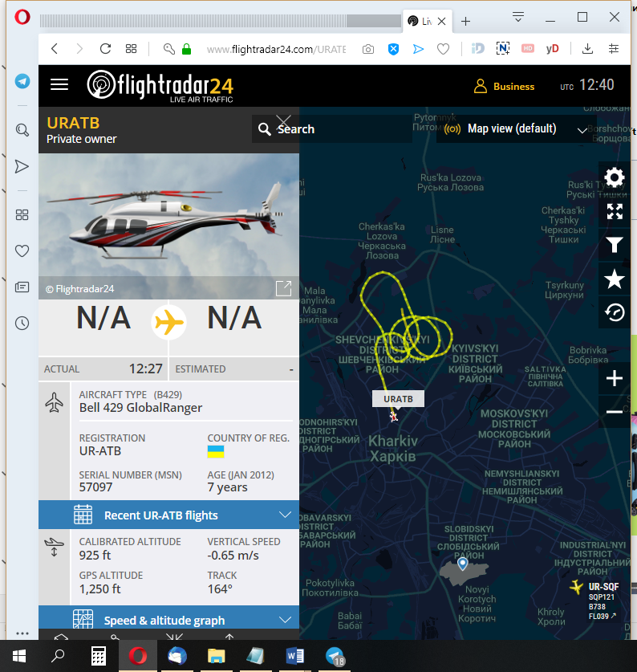Expand Recent UR-ATB flights section
The width and height of the screenshot is (637, 672).
168,515
